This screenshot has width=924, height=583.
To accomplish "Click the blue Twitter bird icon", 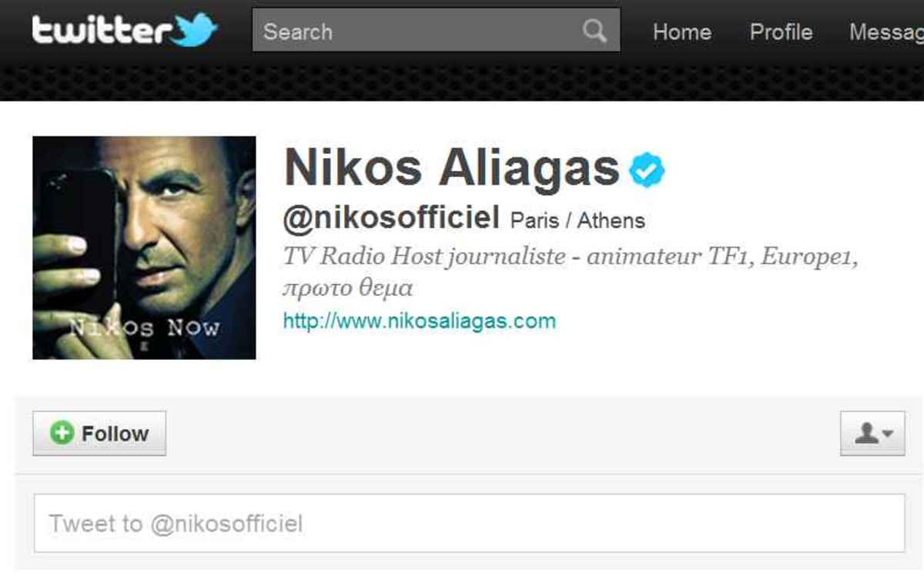I will (x=196, y=32).
